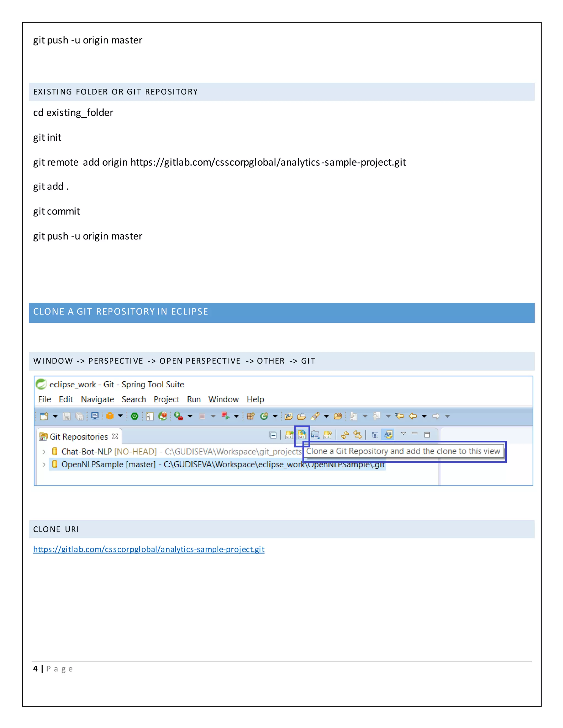
Task: Select the OpenNLPSample [master] repository row
Action: [217, 464]
